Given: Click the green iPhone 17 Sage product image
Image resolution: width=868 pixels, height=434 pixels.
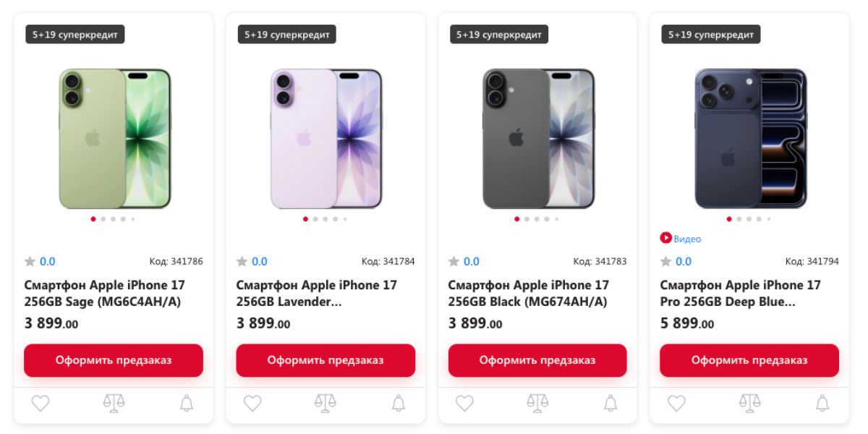Looking at the screenshot, I should pyautogui.click(x=114, y=138).
